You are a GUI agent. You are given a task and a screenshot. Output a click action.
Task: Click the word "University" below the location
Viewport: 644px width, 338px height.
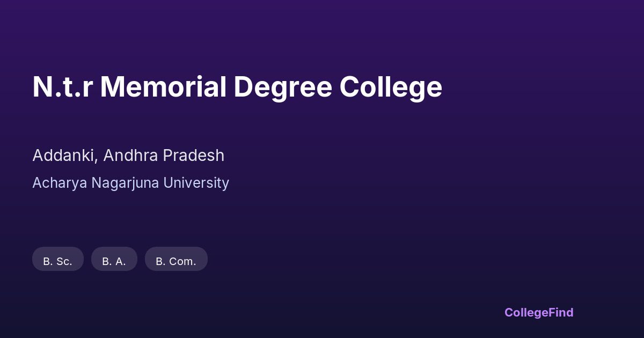pyautogui.click(x=196, y=183)
